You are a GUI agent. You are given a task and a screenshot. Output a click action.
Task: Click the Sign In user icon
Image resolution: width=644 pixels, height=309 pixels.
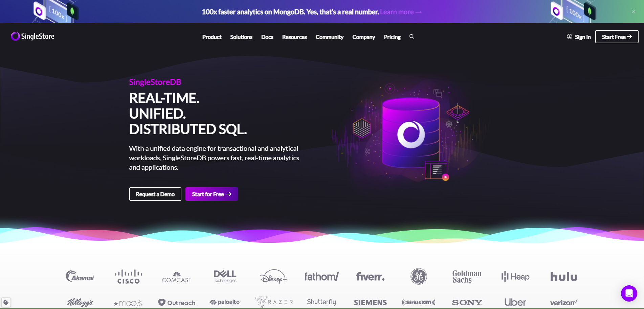(x=570, y=37)
